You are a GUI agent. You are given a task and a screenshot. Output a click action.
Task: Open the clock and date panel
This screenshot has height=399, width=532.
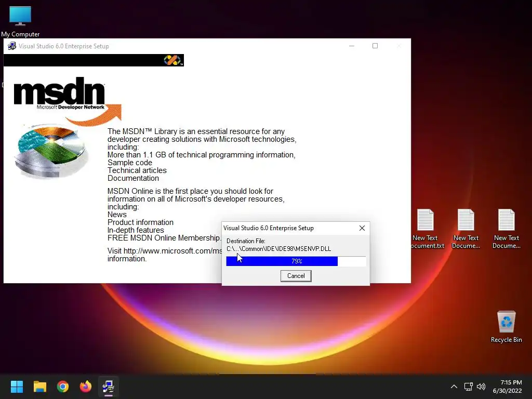[x=507, y=387]
